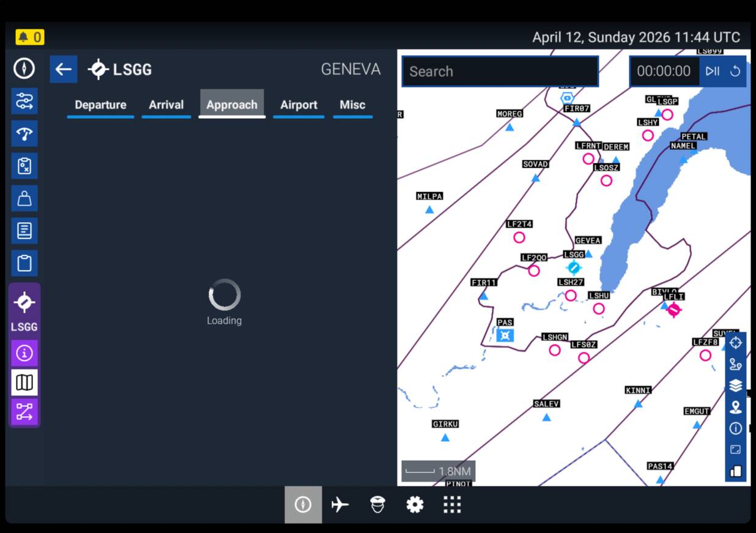Open the weight and balance icon
The image size is (756, 533).
(x=24, y=198)
